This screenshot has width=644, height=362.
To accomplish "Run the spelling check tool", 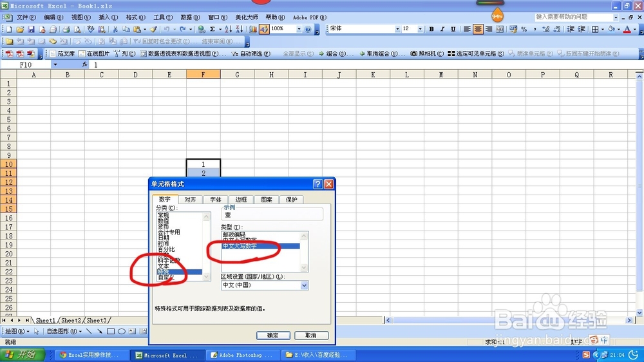I will (x=91, y=29).
